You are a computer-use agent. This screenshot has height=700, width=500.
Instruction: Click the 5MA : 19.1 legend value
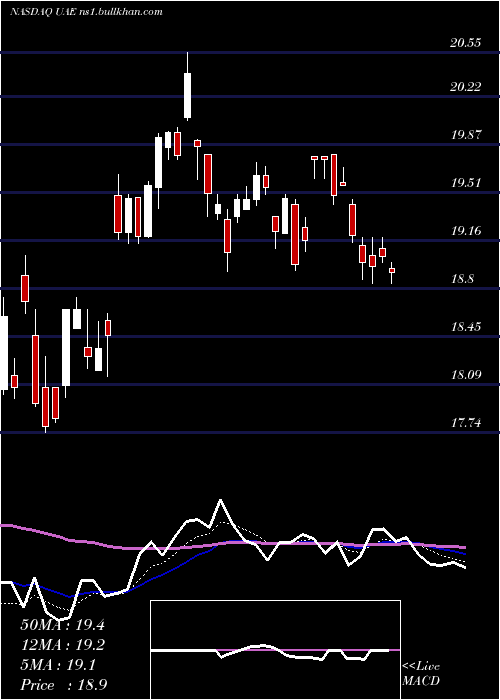click(58, 665)
